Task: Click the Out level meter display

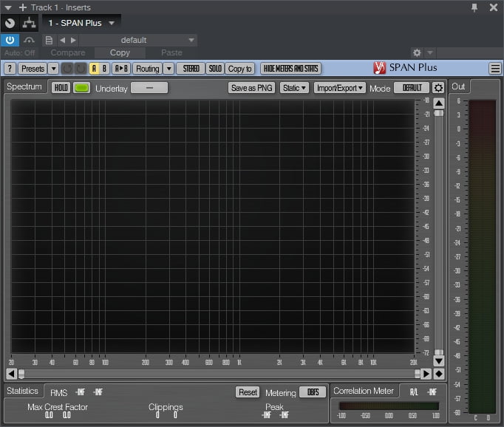Action: (482, 256)
